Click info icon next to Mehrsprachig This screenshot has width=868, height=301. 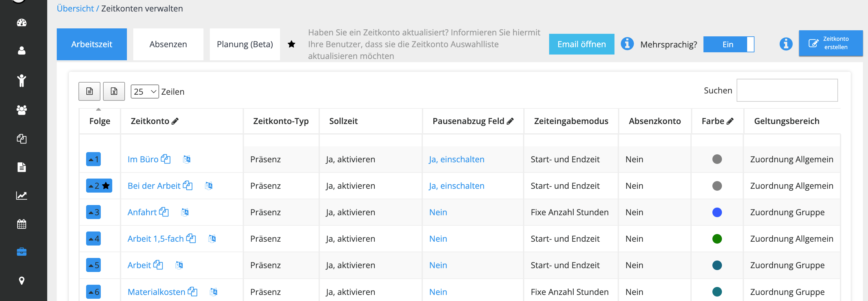pyautogui.click(x=627, y=44)
